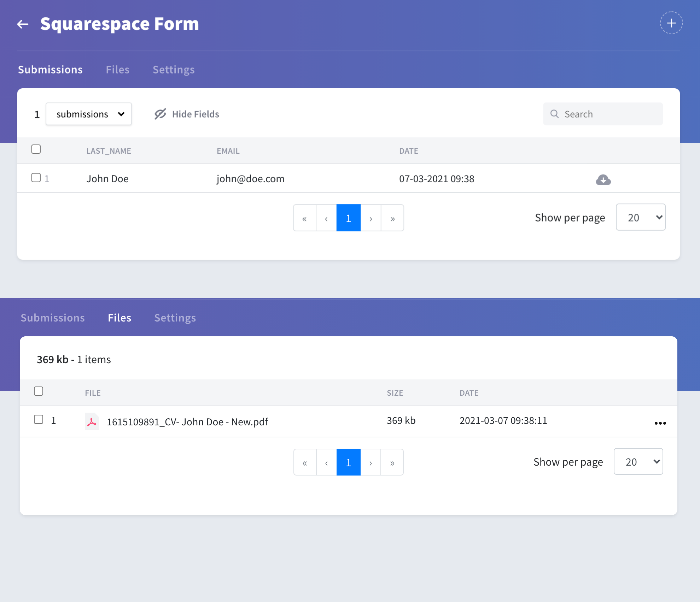Click the search magnifier icon

554,114
